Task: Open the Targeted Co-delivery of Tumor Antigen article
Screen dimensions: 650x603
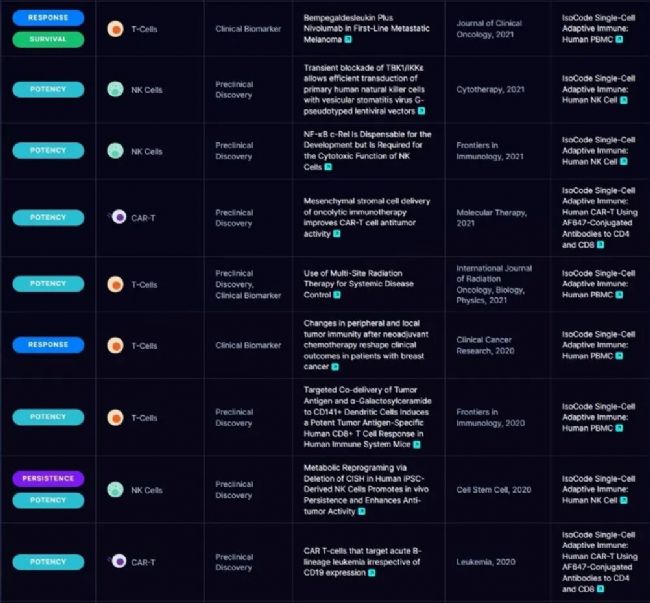Action: 366,417
